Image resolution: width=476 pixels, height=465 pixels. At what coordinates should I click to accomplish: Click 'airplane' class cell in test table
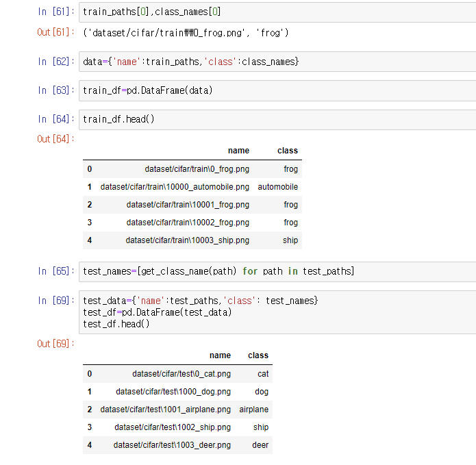(254, 410)
